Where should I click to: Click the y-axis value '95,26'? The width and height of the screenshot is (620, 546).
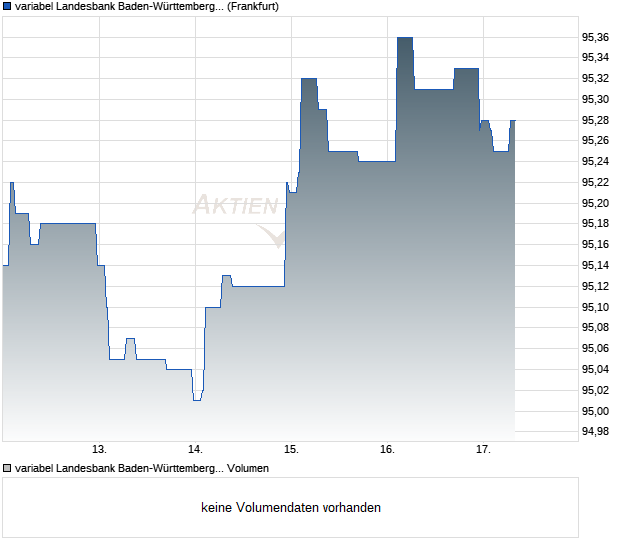coord(595,140)
